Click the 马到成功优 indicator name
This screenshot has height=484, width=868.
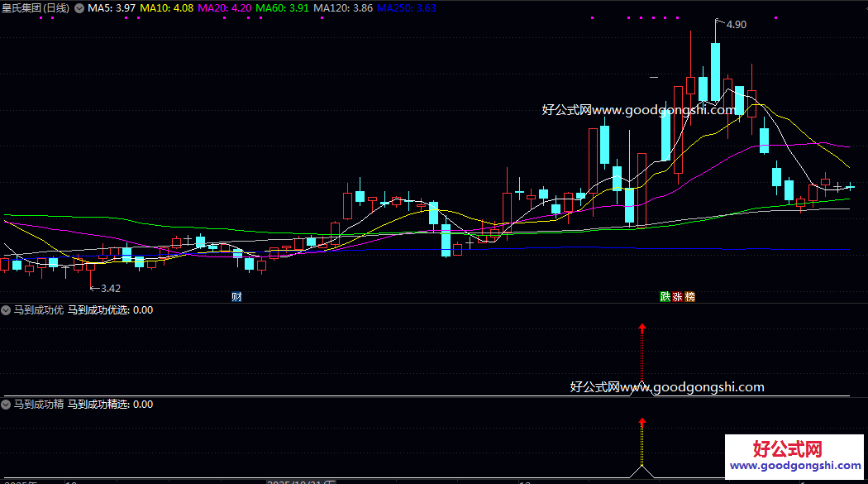pyautogui.click(x=38, y=310)
